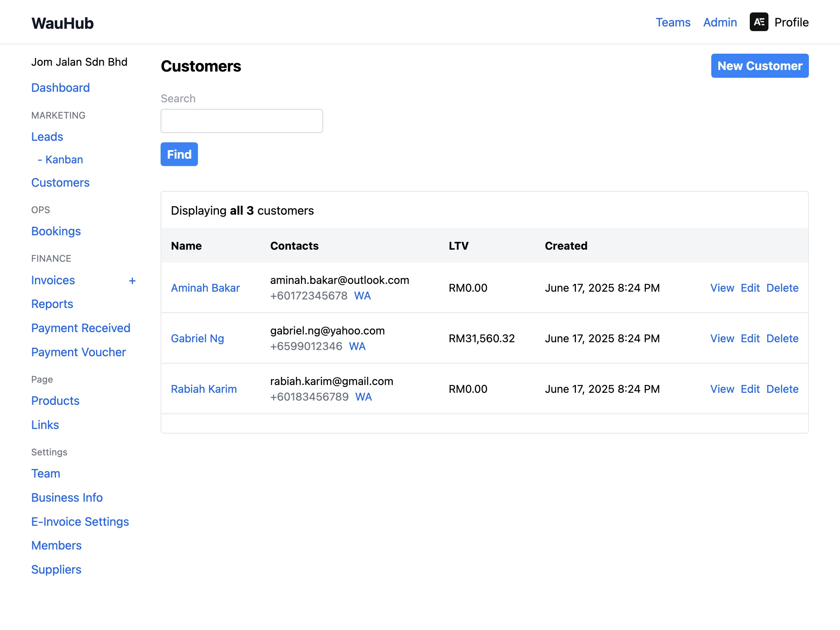Click WA link for Rabiah Karim

pyautogui.click(x=364, y=397)
